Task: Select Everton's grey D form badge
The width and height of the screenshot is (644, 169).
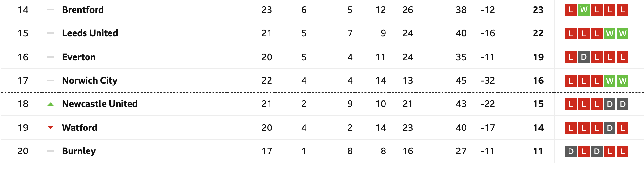Action: pyautogui.click(x=584, y=57)
